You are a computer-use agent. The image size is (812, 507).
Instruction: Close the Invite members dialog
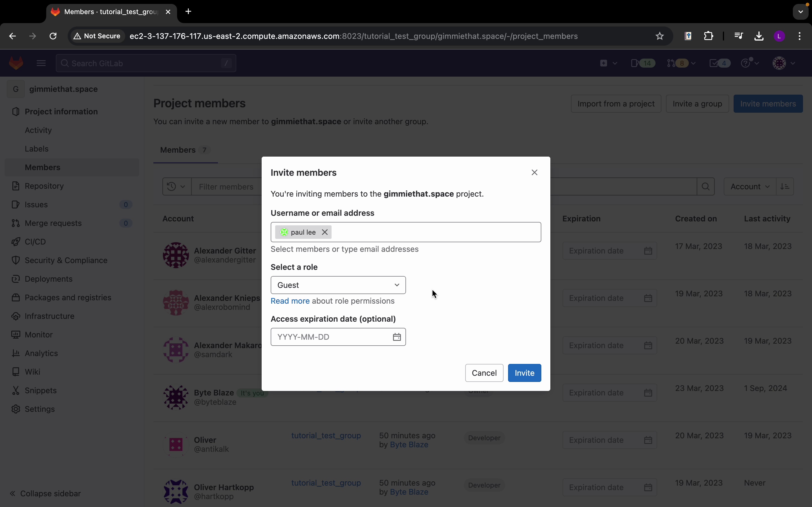click(x=535, y=172)
